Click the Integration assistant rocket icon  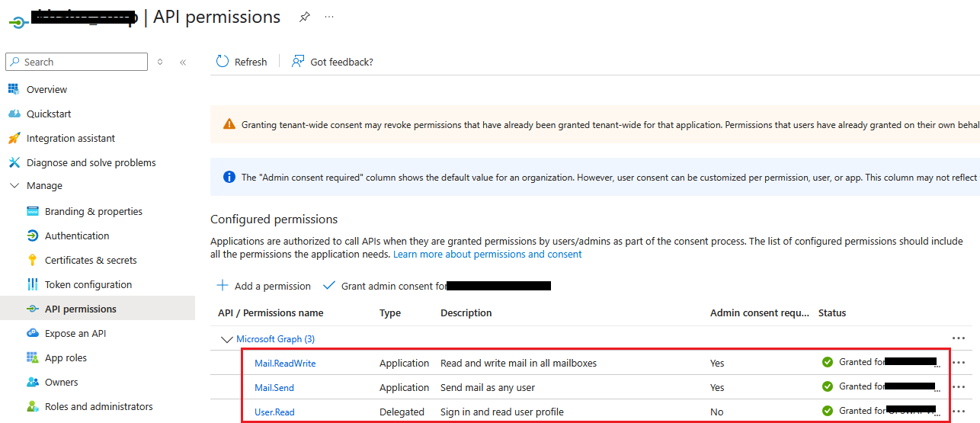pos(13,138)
